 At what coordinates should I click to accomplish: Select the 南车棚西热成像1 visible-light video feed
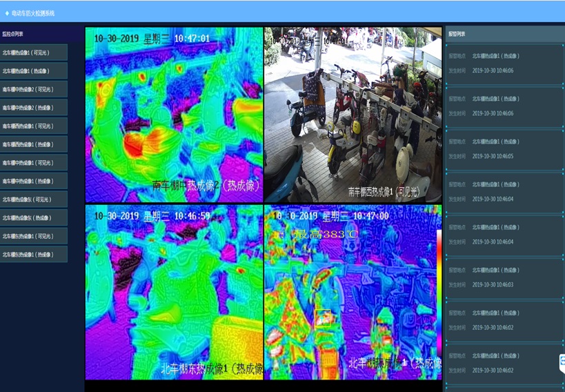point(353,115)
